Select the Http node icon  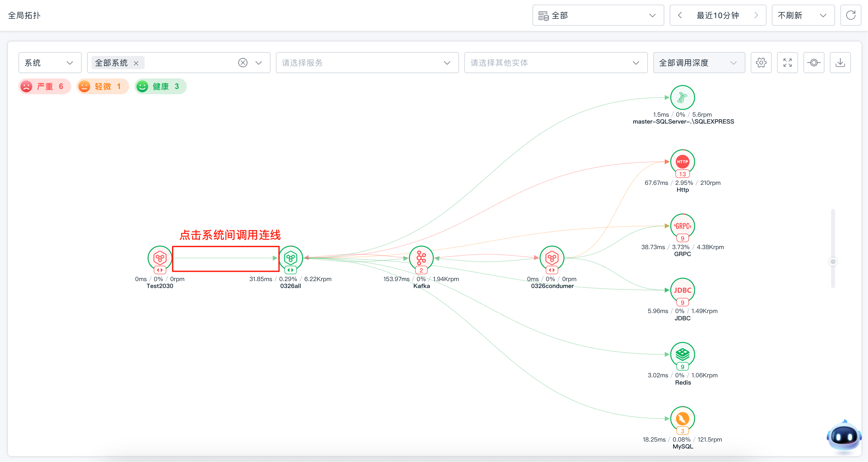point(682,161)
